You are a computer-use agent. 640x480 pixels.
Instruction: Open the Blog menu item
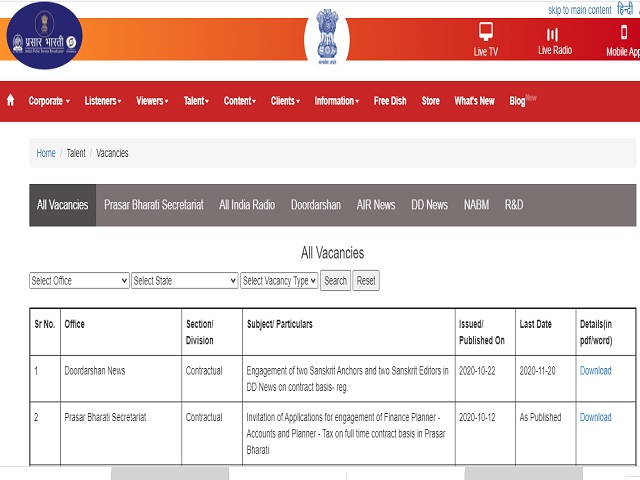(517, 101)
